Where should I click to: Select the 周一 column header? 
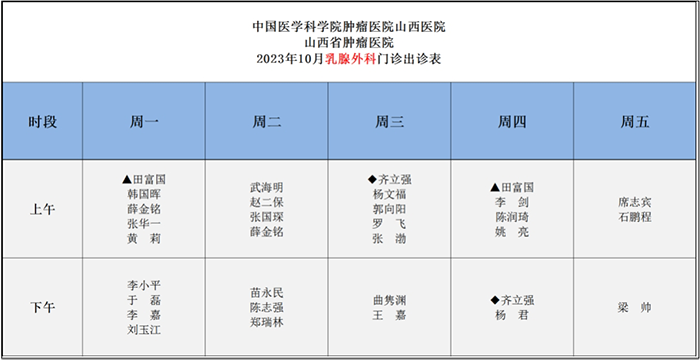(x=144, y=122)
